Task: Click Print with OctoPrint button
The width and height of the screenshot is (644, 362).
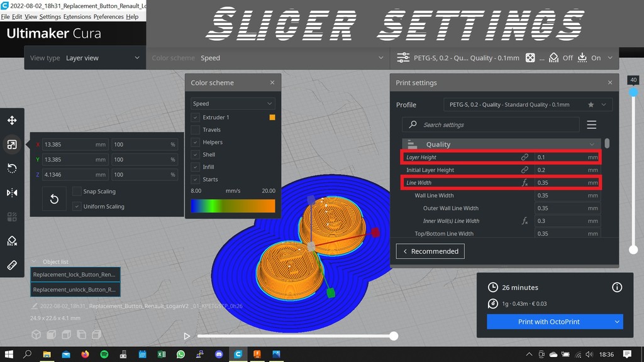Action: click(x=548, y=322)
